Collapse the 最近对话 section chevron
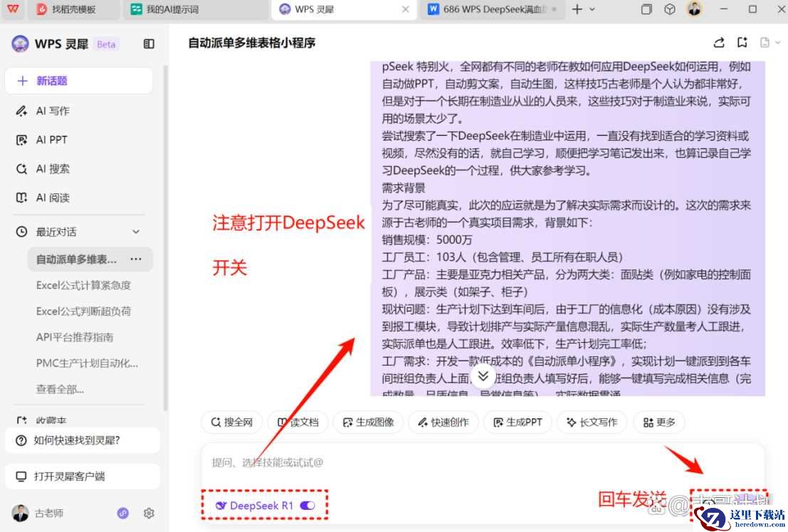The width and height of the screenshot is (788, 532). pos(136,232)
